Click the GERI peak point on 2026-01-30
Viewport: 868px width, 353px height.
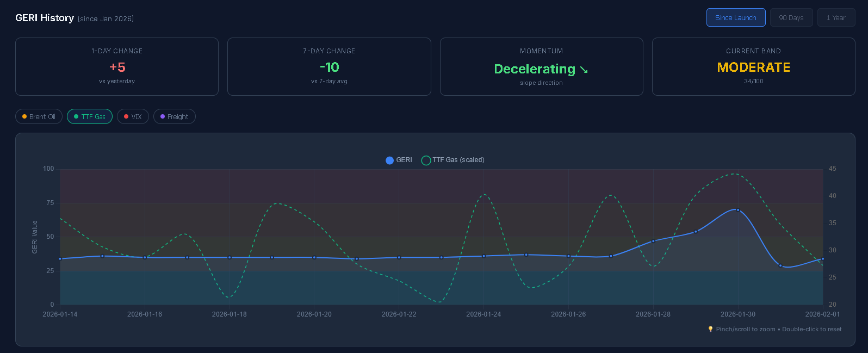pyautogui.click(x=737, y=210)
